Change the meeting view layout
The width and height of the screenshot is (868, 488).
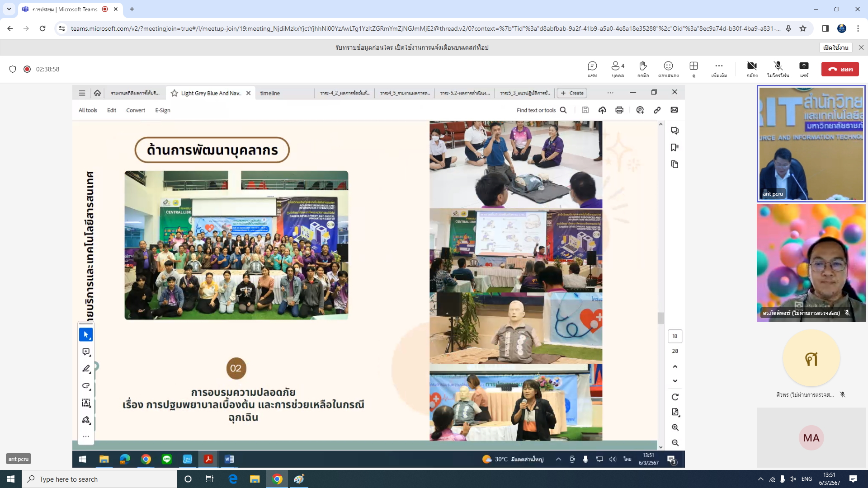(693, 69)
